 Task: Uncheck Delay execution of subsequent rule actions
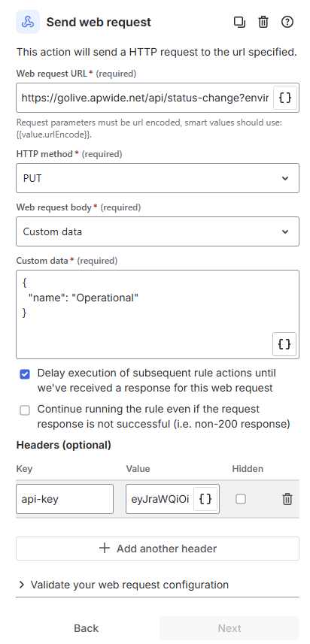tap(25, 373)
